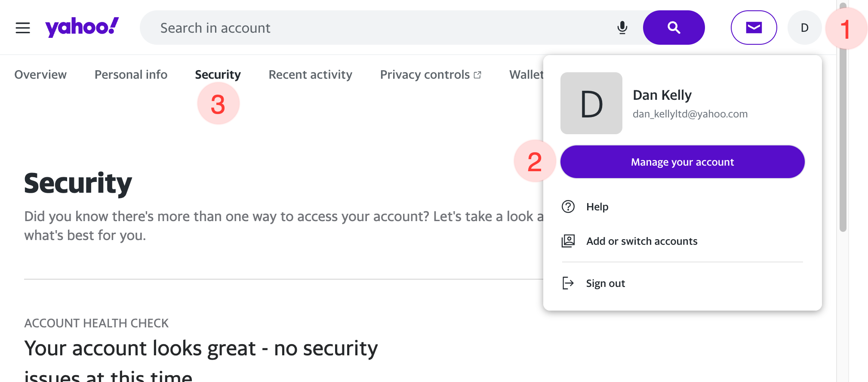Go to the Recent activity tab
The image size is (868, 382).
(310, 75)
